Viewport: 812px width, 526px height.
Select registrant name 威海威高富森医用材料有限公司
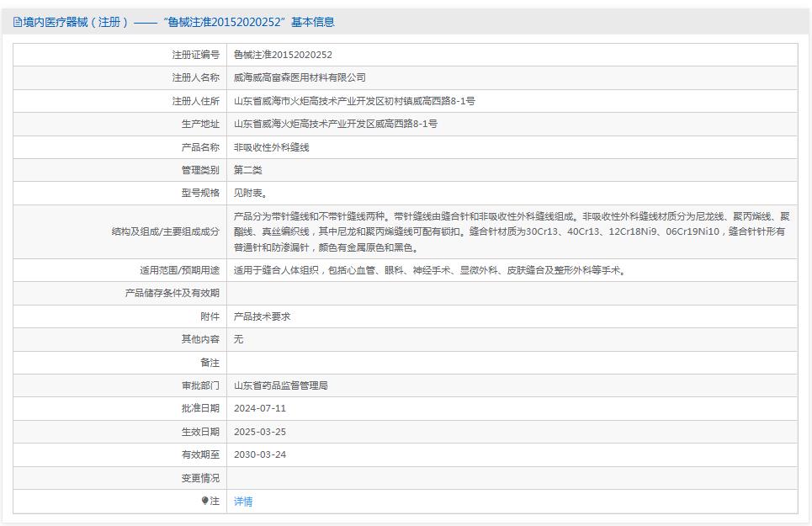click(x=300, y=77)
